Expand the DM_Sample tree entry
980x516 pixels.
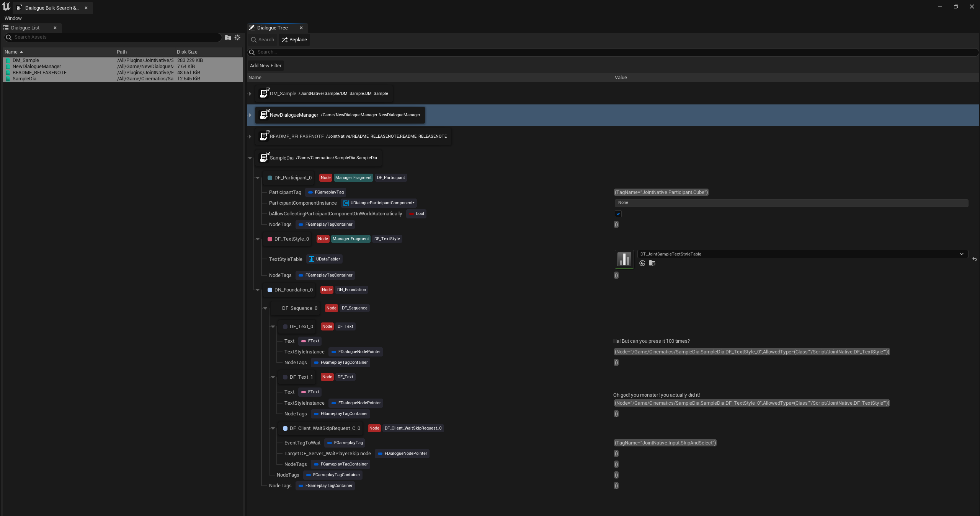250,94
